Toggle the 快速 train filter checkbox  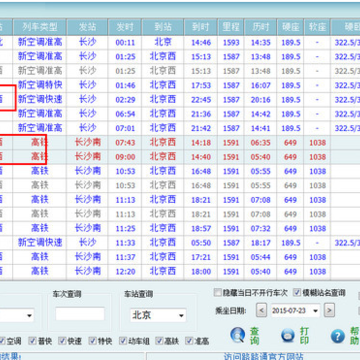pyautogui.click(x=62, y=341)
